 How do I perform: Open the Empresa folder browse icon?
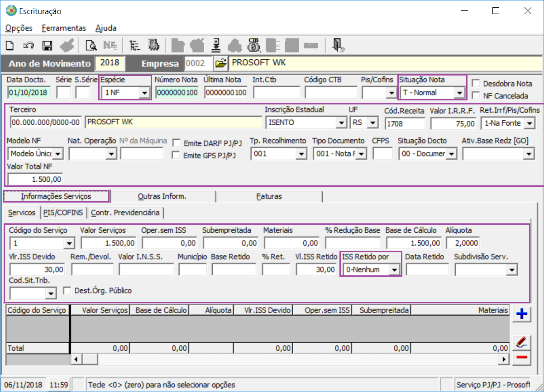(x=220, y=64)
